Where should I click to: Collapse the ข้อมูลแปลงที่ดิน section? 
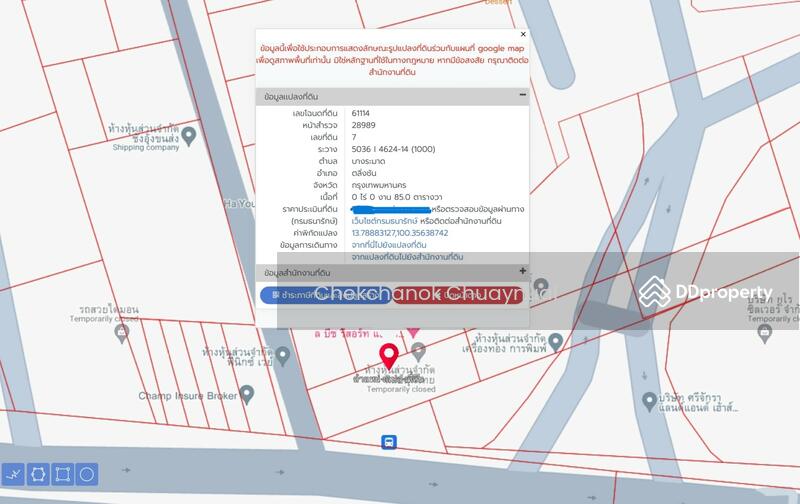click(x=522, y=96)
